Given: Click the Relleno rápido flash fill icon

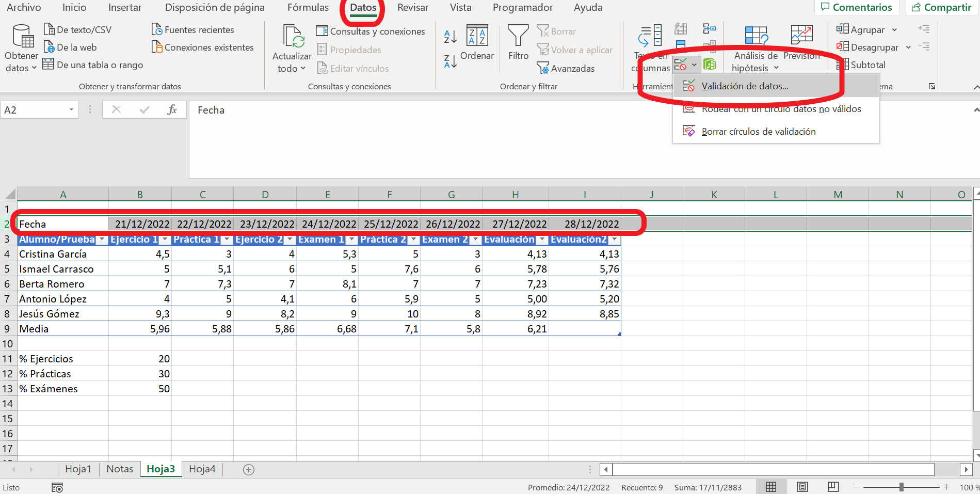Looking at the screenshot, I should tap(681, 29).
